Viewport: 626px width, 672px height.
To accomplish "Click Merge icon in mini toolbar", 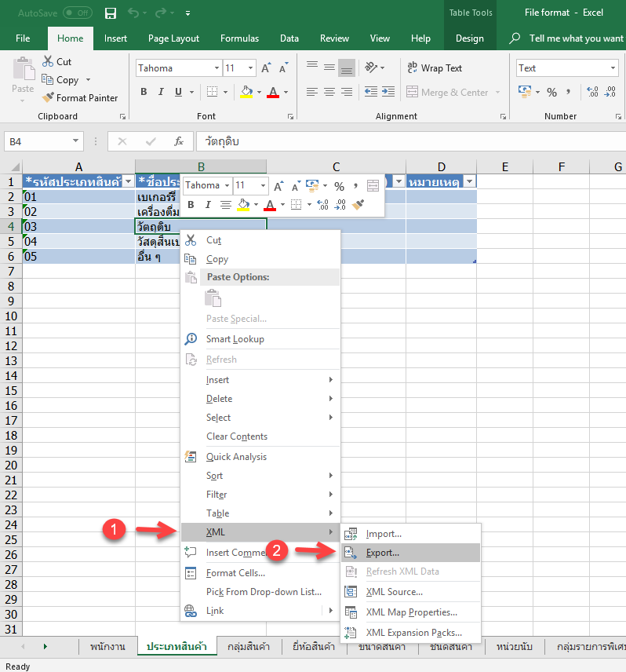I will (x=373, y=185).
